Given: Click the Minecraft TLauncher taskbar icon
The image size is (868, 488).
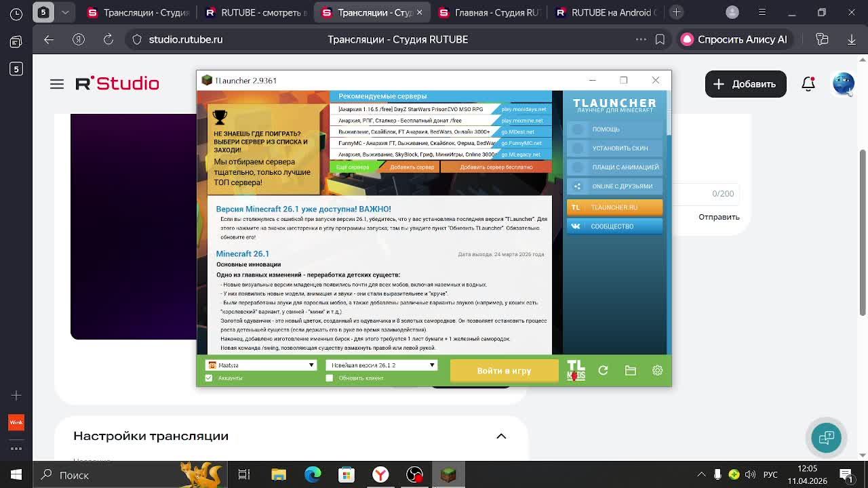Looking at the screenshot, I should (448, 475).
